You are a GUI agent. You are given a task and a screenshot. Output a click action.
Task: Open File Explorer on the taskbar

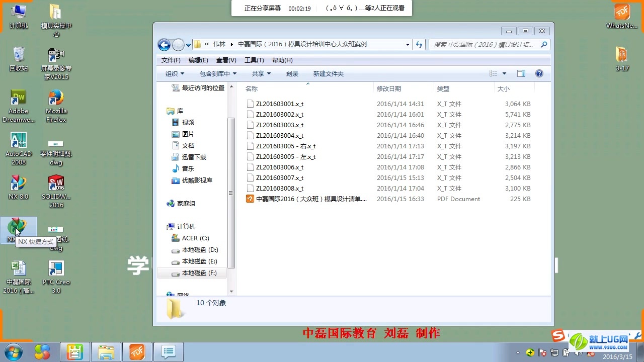[106, 352]
